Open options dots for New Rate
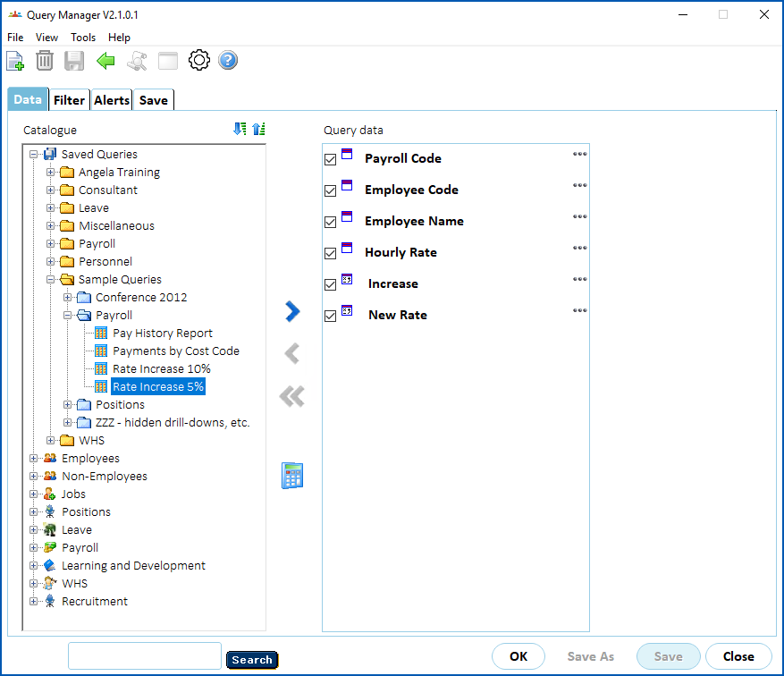Viewport: 784px width, 676px height. (580, 310)
